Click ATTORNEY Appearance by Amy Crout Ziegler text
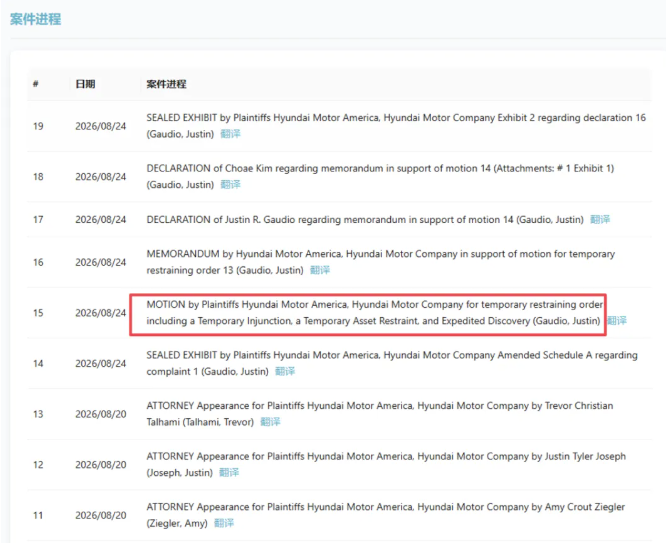666x545 pixels. (386, 514)
